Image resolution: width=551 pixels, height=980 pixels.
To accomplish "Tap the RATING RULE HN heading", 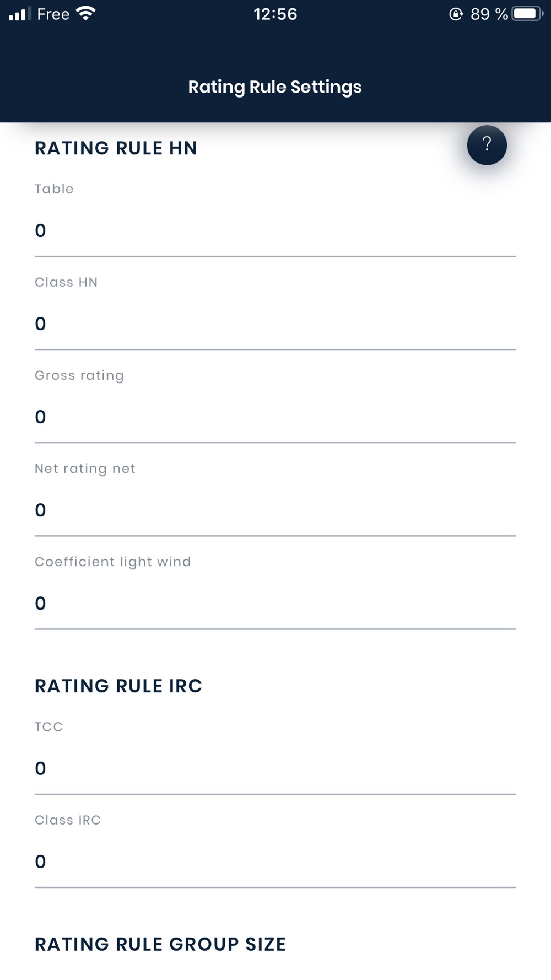I will (116, 148).
